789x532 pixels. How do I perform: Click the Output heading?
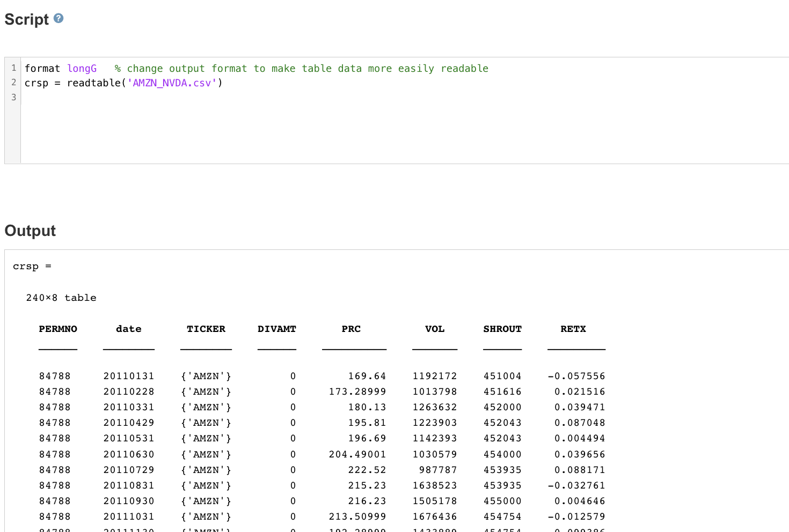click(30, 231)
